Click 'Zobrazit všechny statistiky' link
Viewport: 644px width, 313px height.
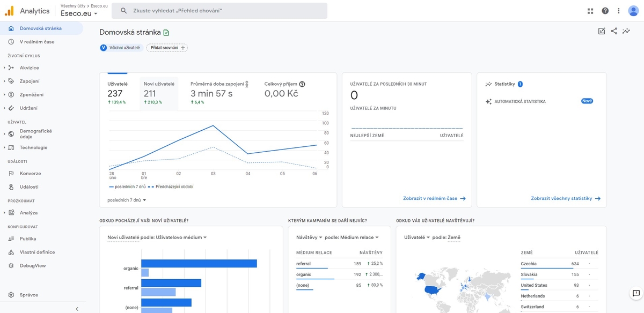coord(566,198)
